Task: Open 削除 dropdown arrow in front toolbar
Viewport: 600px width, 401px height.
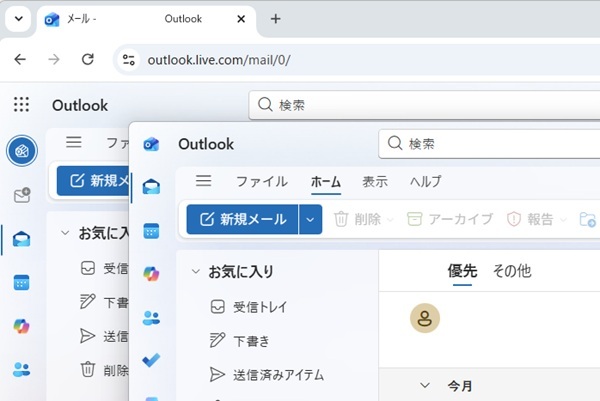Action: click(390, 220)
